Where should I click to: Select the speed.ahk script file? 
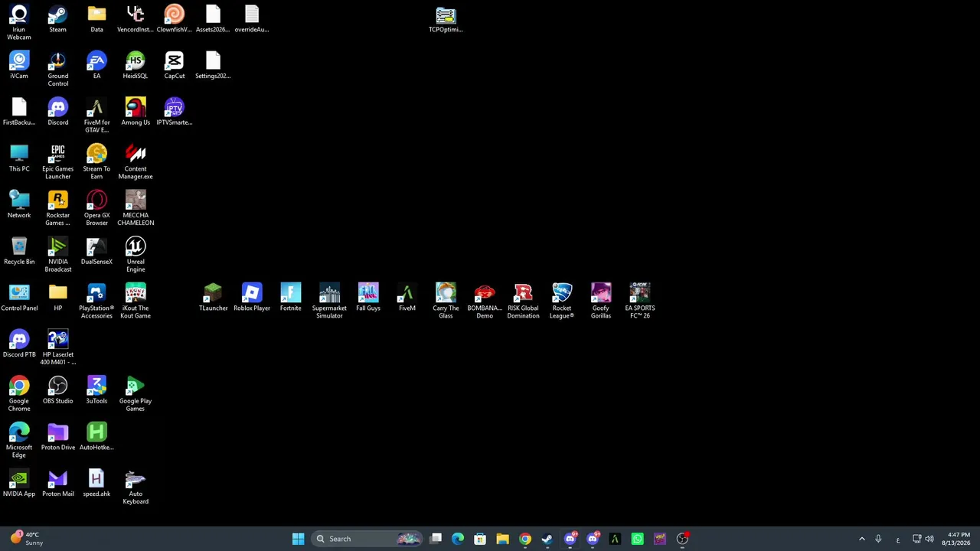pyautogui.click(x=96, y=484)
